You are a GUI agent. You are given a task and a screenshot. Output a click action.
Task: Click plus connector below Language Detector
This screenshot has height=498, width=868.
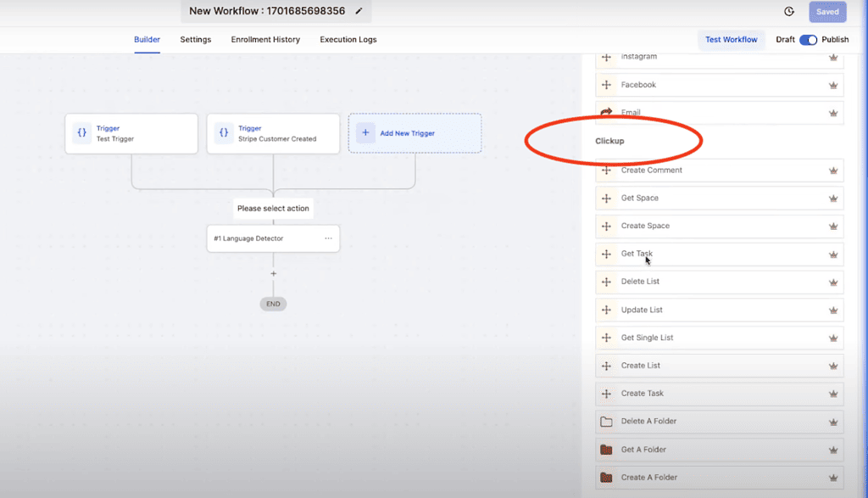click(273, 273)
